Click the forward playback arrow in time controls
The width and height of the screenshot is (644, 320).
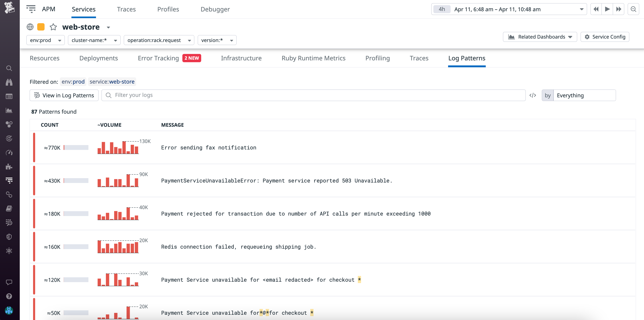tap(607, 9)
